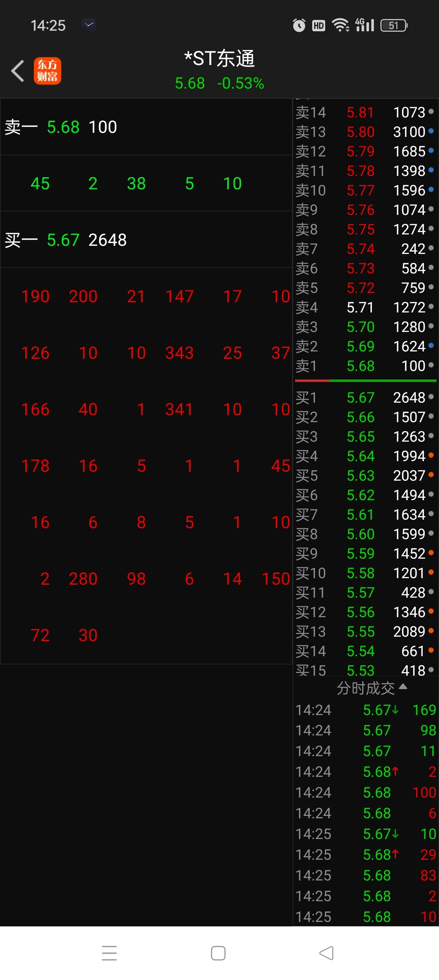Tap buy-queue order 178

35,466
